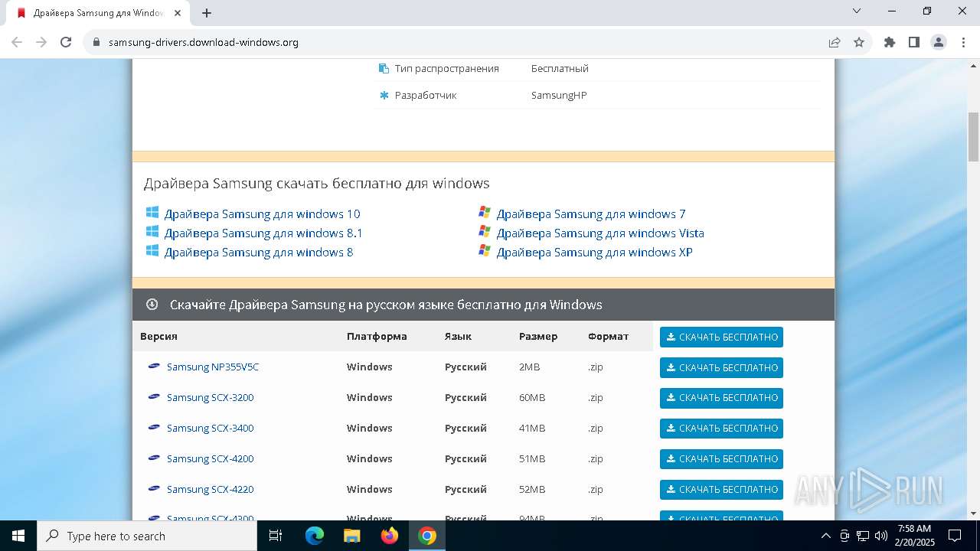Open the notification center icon
This screenshot has height=551, width=980.
955,536
